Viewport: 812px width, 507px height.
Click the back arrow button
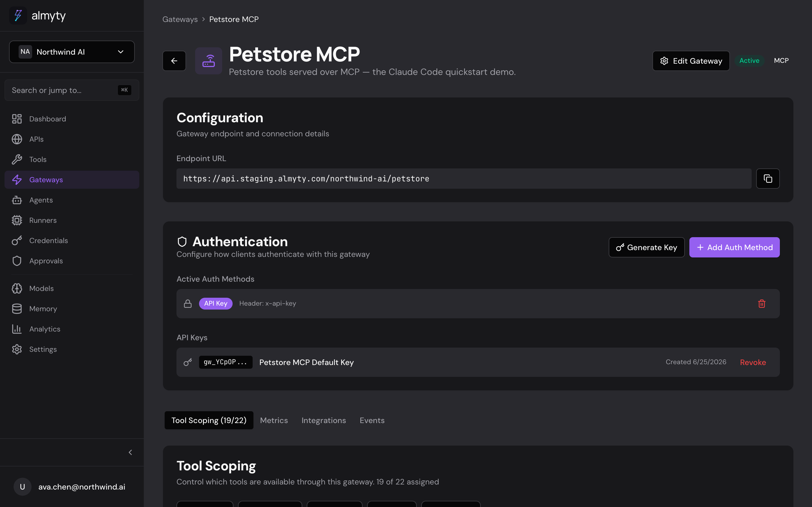(x=174, y=61)
